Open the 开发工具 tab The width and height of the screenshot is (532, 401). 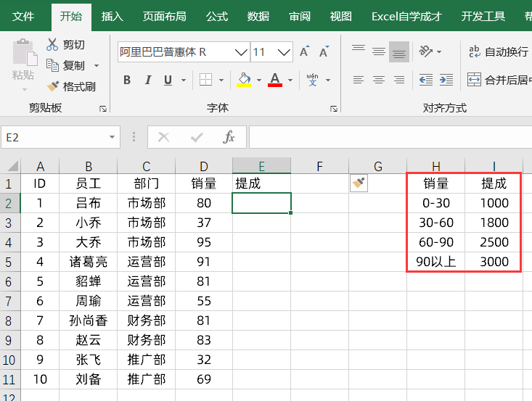pos(483,16)
